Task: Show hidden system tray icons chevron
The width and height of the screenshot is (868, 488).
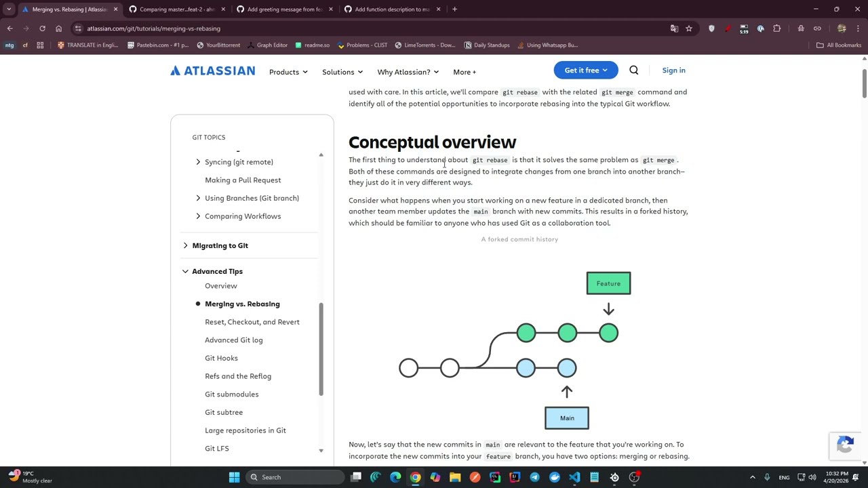Action: pos(752,477)
